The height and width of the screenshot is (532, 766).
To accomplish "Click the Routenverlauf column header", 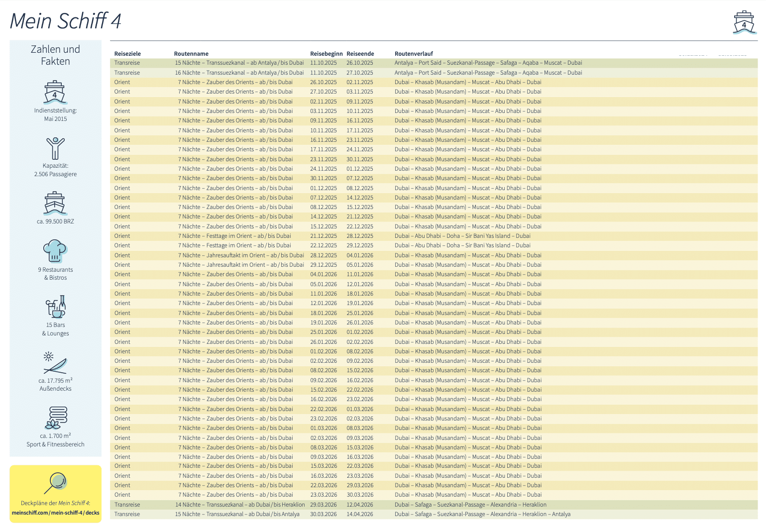I will click(x=414, y=54).
